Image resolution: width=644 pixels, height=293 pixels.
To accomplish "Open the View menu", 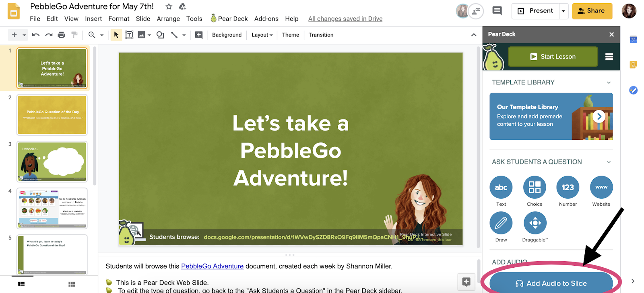I will pos(71,18).
